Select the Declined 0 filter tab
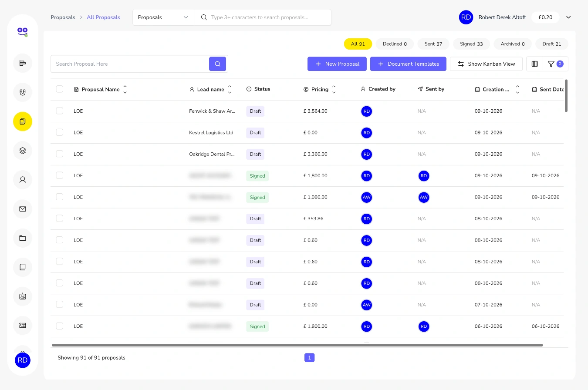 click(395, 44)
